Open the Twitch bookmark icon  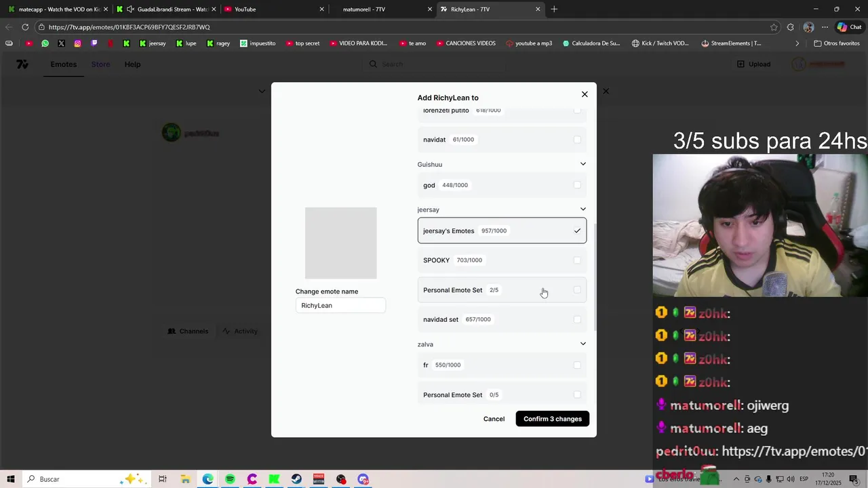(94, 43)
